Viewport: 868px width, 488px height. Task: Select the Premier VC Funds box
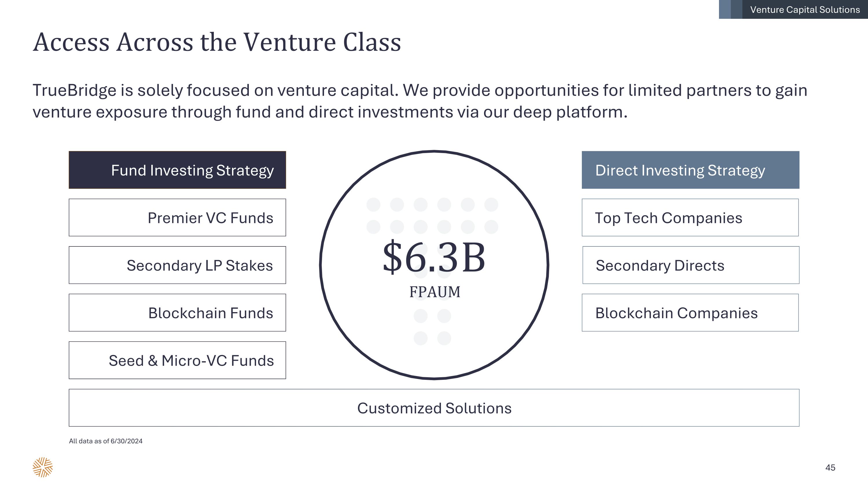click(x=177, y=218)
